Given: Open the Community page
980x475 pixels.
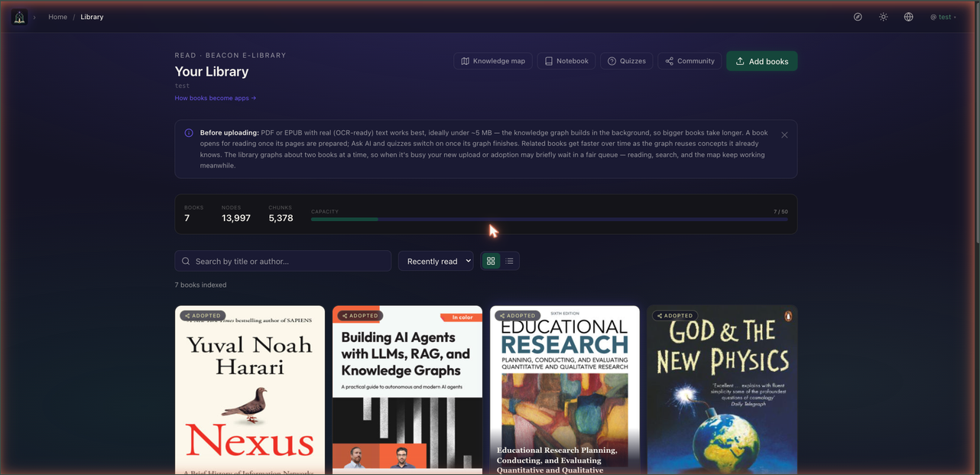Looking at the screenshot, I should point(690,61).
